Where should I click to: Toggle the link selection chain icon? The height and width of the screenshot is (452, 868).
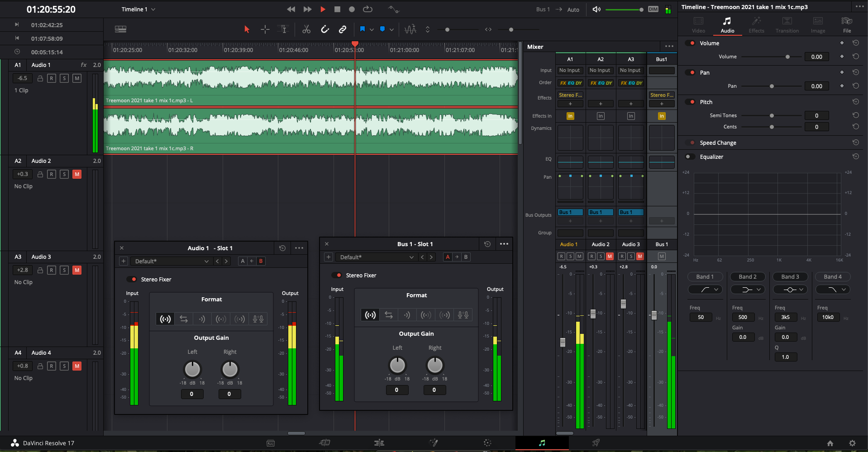point(343,29)
